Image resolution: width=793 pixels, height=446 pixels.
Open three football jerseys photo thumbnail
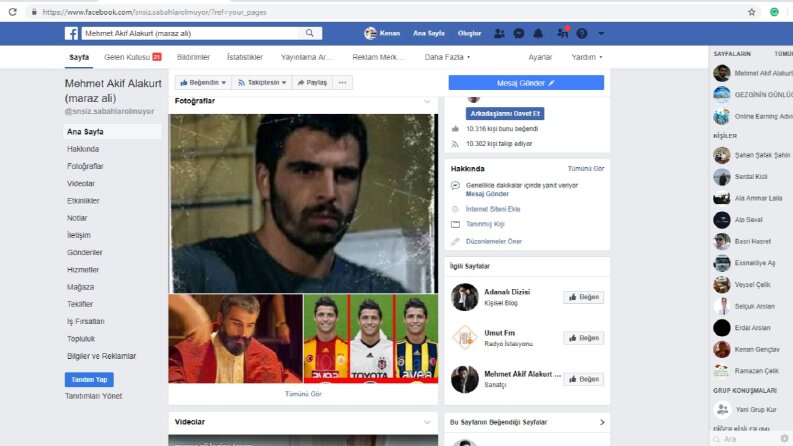[x=371, y=339]
